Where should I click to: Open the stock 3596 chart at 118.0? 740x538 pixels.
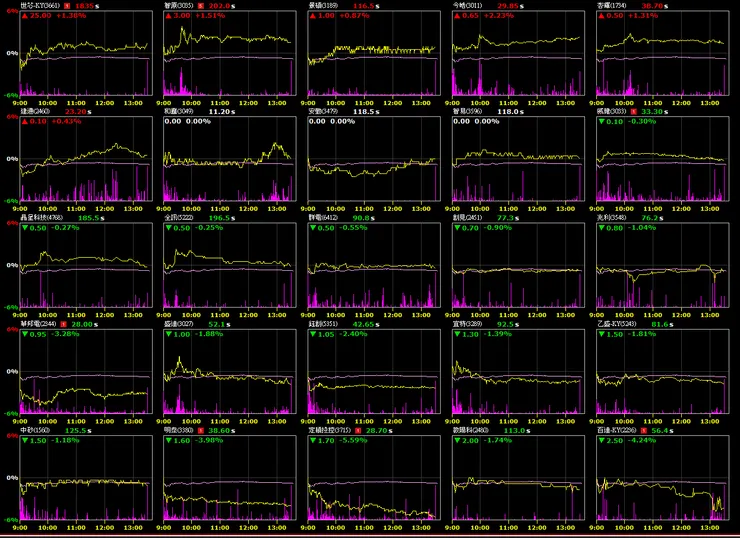(518, 159)
